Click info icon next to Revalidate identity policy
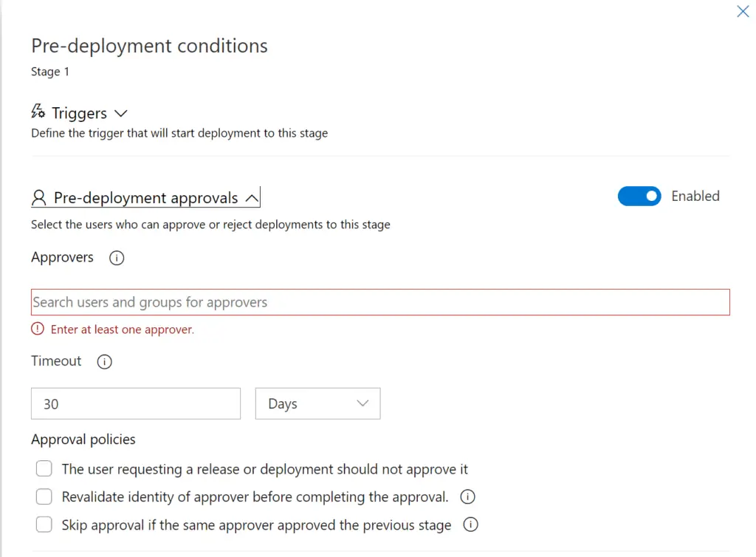 pyautogui.click(x=467, y=496)
